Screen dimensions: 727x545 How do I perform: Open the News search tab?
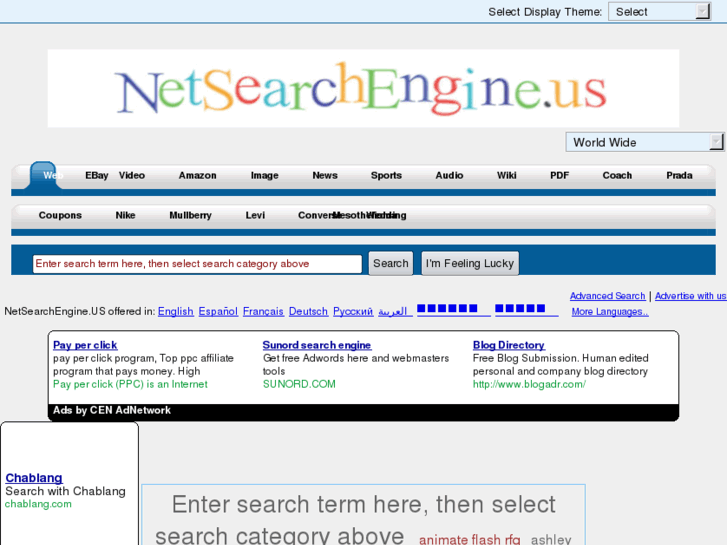pyautogui.click(x=325, y=175)
